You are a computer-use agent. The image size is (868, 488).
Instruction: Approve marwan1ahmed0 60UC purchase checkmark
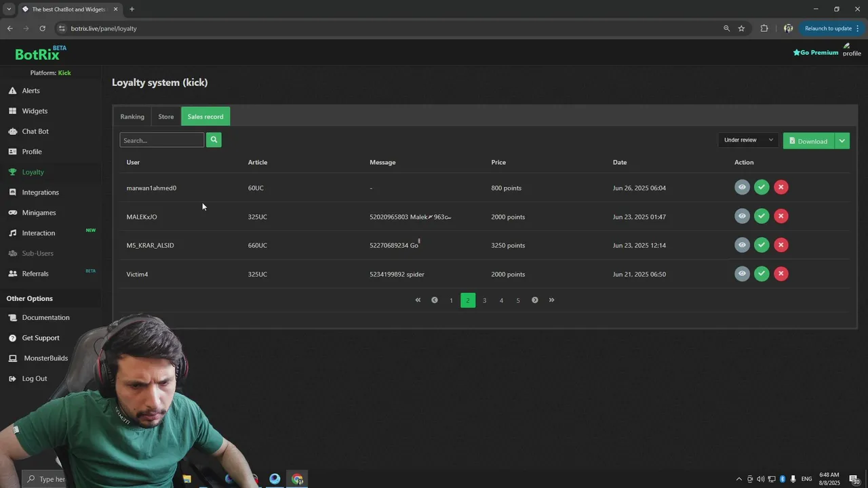(x=762, y=187)
